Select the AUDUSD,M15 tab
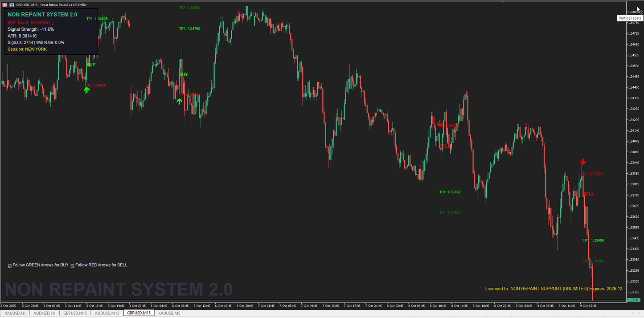This screenshot has width=644, height=318. click(107, 313)
